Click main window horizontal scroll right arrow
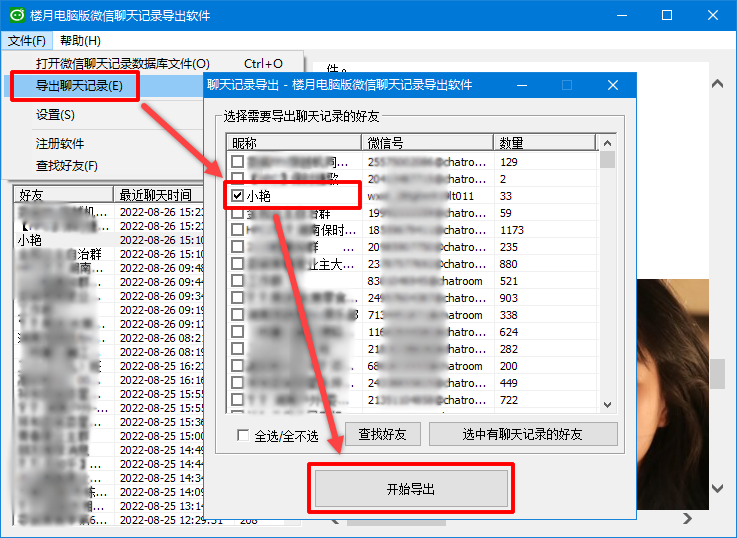 pyautogui.click(x=688, y=518)
